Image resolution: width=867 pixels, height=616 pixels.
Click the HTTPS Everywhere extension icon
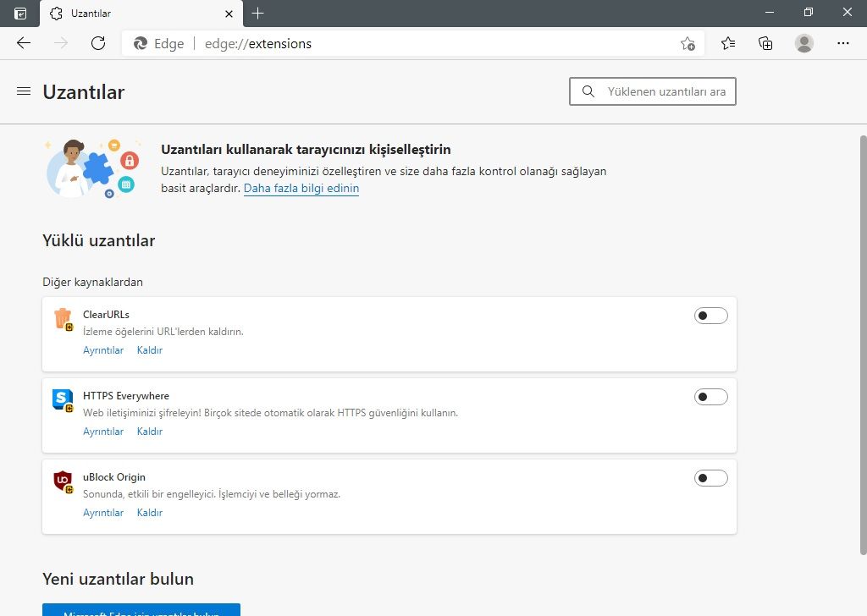pyautogui.click(x=63, y=400)
